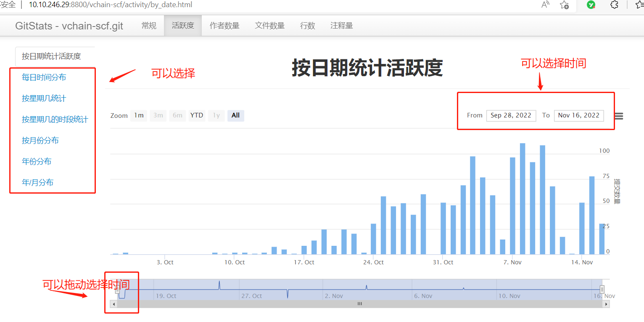The height and width of the screenshot is (322, 644).
Task: Click the navigator scrollbar right arrow
Action: (606, 303)
